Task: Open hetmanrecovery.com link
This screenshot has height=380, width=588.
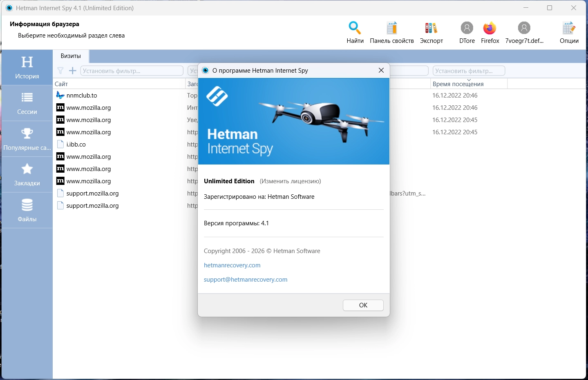Action: (232, 265)
